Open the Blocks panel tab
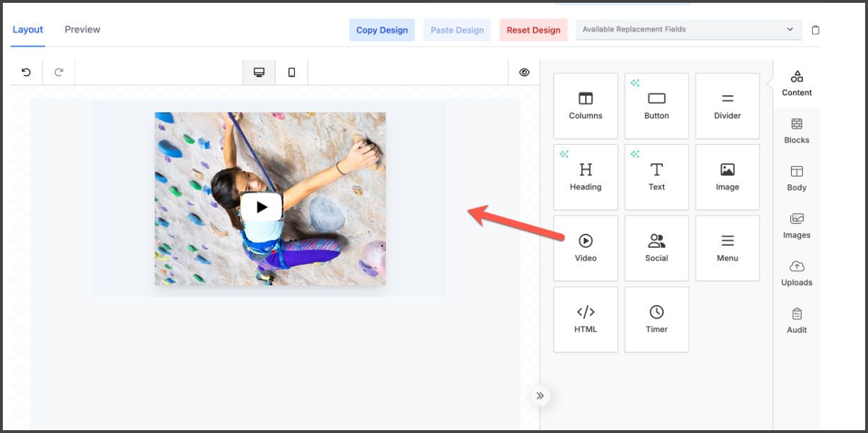Image resolution: width=868 pixels, height=433 pixels. click(x=797, y=131)
